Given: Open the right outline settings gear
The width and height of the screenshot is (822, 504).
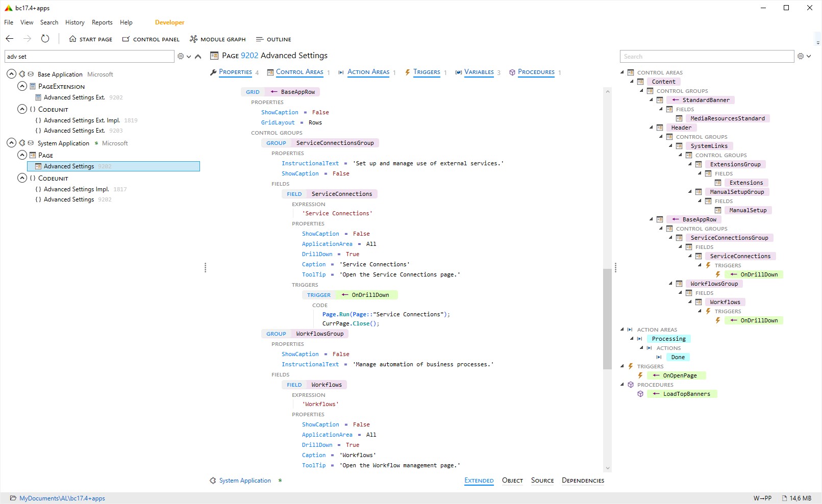Looking at the screenshot, I should click(x=801, y=57).
